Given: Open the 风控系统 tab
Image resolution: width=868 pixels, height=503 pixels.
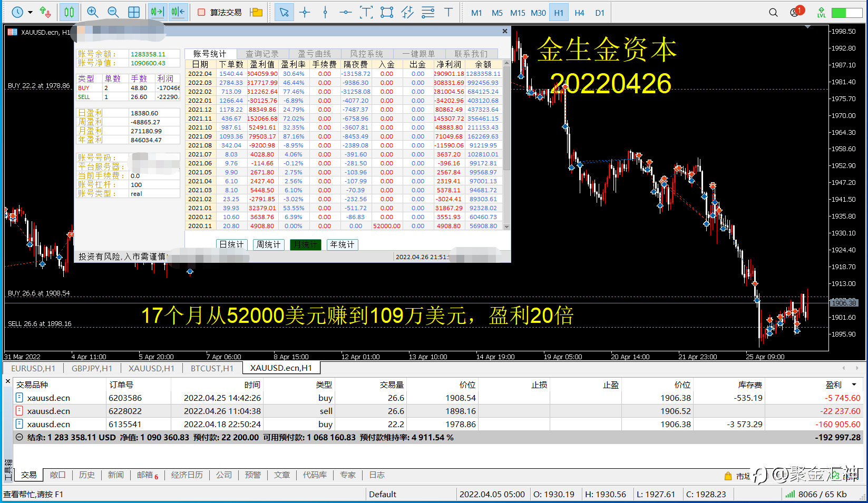Looking at the screenshot, I should [367, 54].
